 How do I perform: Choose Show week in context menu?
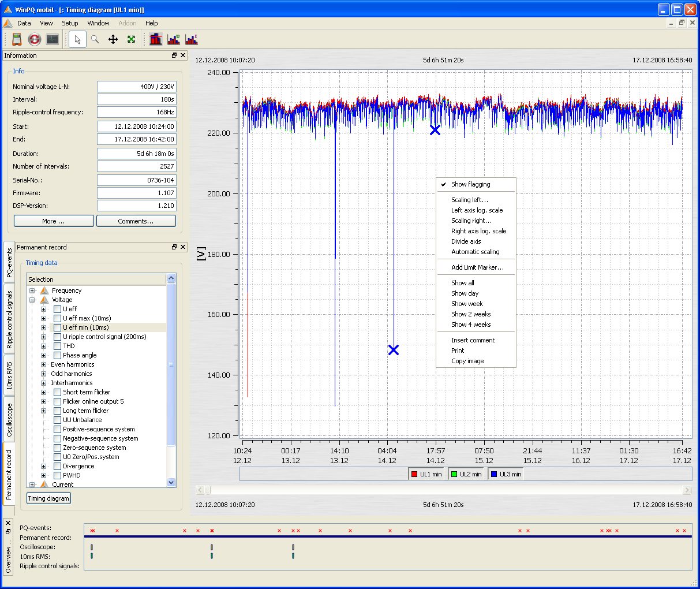(x=467, y=304)
